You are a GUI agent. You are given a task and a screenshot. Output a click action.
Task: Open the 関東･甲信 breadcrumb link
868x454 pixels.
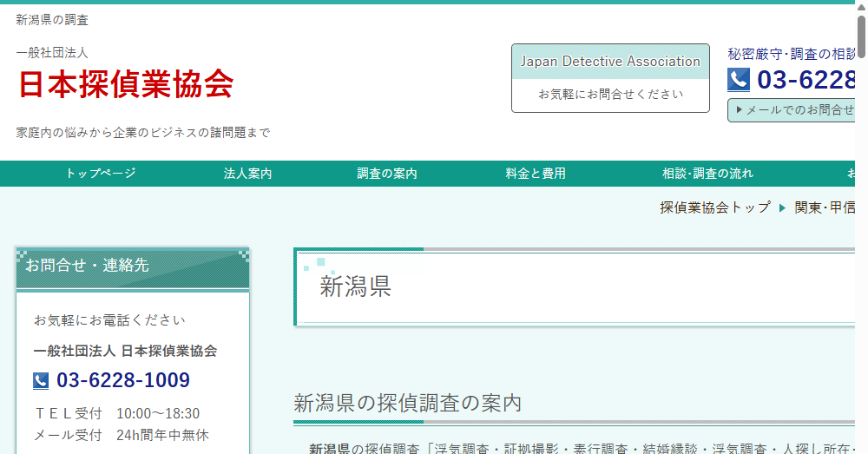(x=825, y=207)
